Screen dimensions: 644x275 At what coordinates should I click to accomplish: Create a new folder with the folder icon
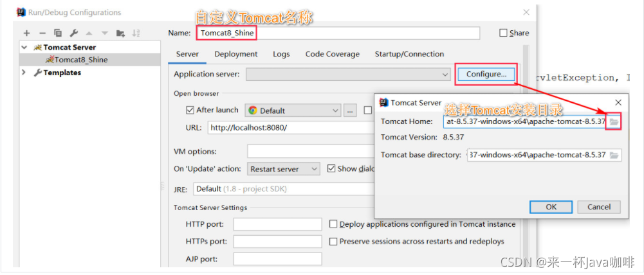(121, 33)
